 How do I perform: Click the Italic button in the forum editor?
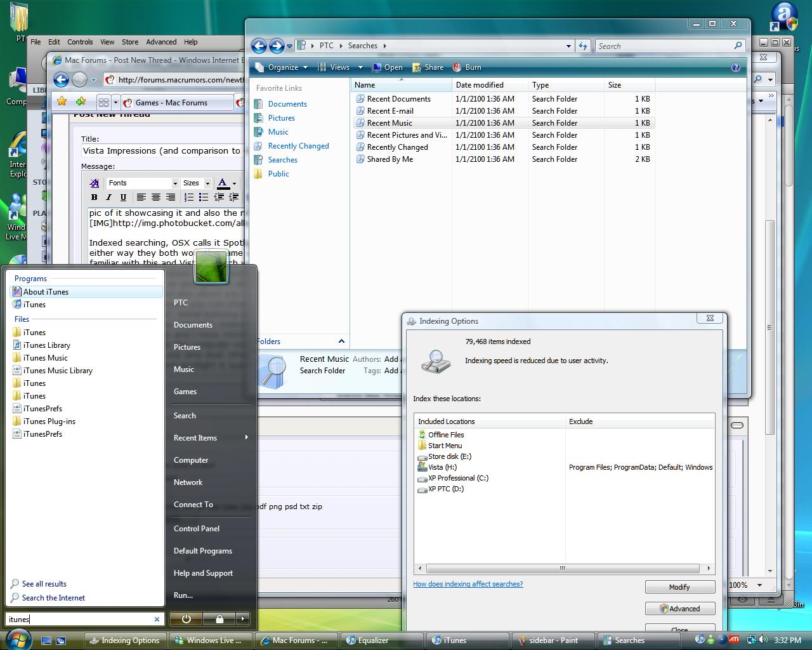[x=108, y=197]
